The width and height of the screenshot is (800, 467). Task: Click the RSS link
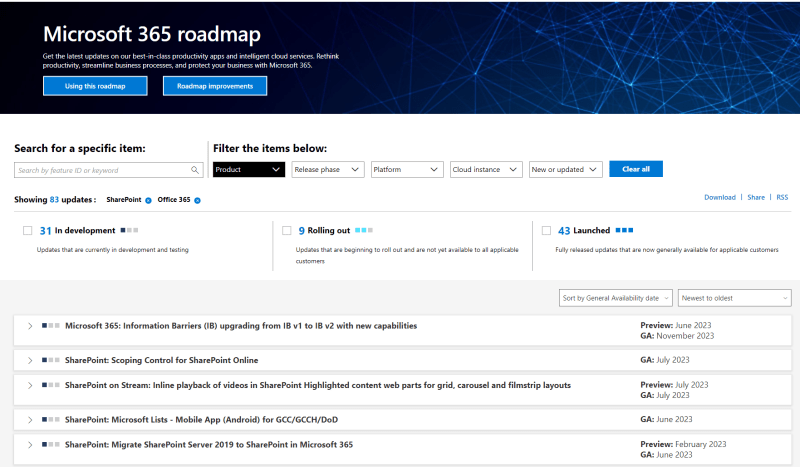[782, 197]
